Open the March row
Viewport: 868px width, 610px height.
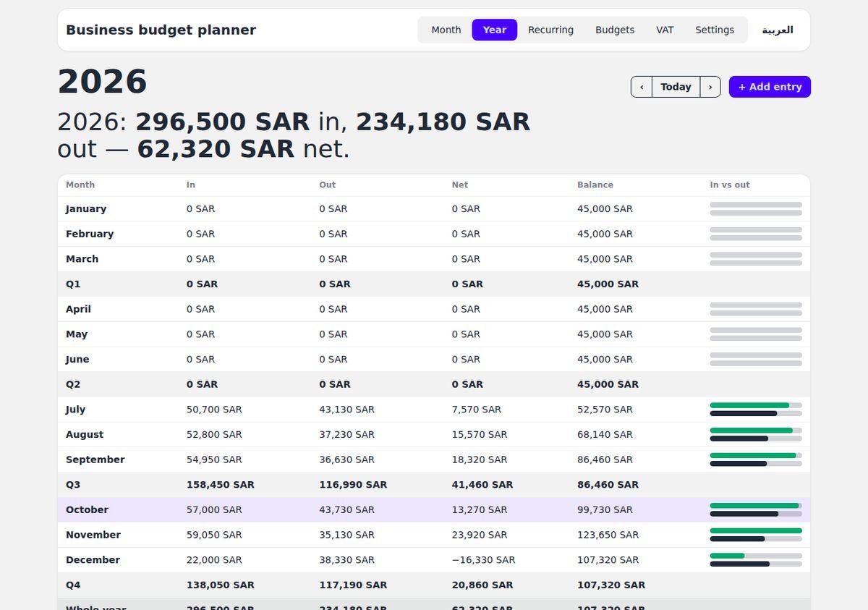point(434,259)
